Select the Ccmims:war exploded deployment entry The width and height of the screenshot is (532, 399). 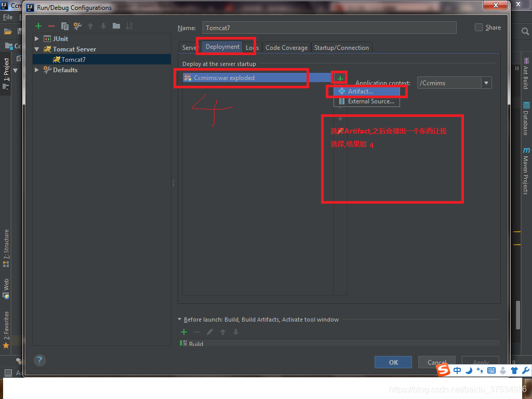[x=257, y=78]
